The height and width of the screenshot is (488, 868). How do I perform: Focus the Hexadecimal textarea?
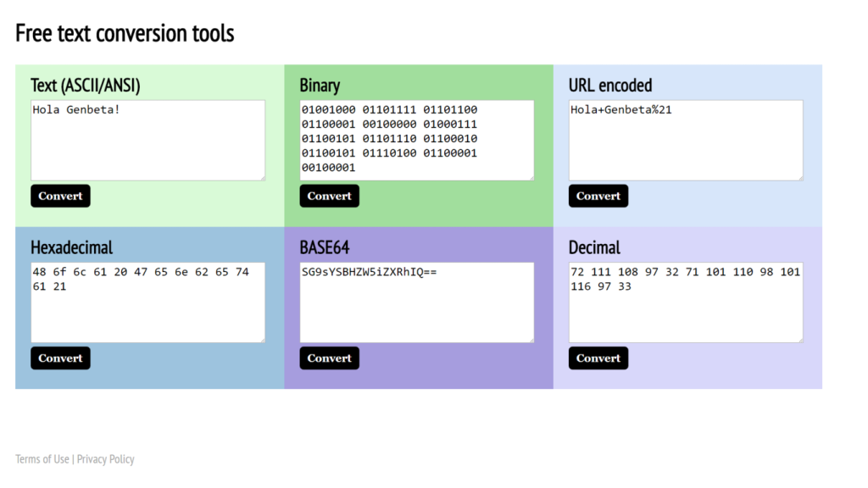pyautogui.click(x=147, y=302)
